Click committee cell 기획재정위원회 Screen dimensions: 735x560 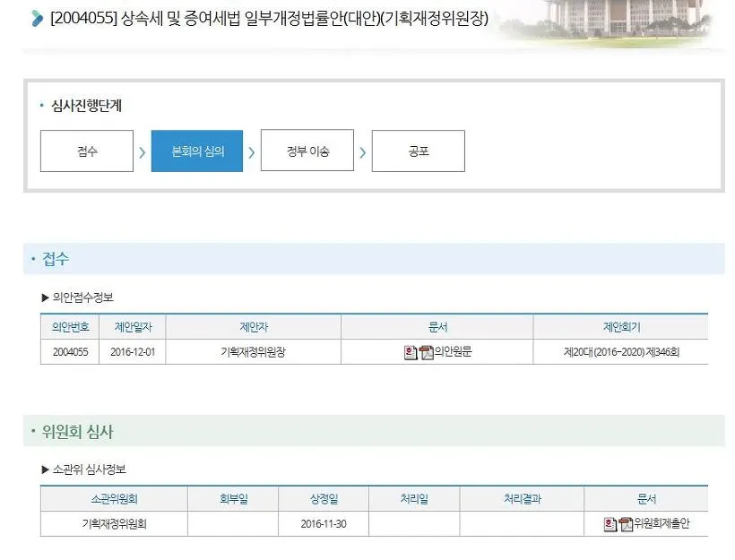click(115, 523)
